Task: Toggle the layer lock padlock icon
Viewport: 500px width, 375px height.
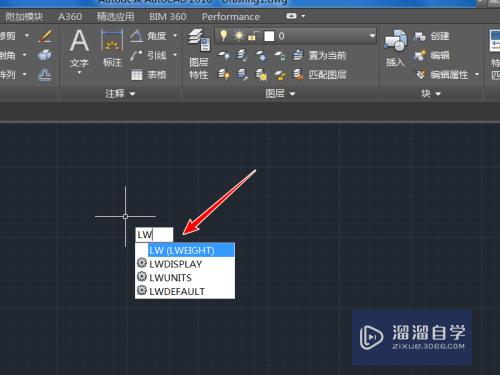Action: click(x=253, y=36)
